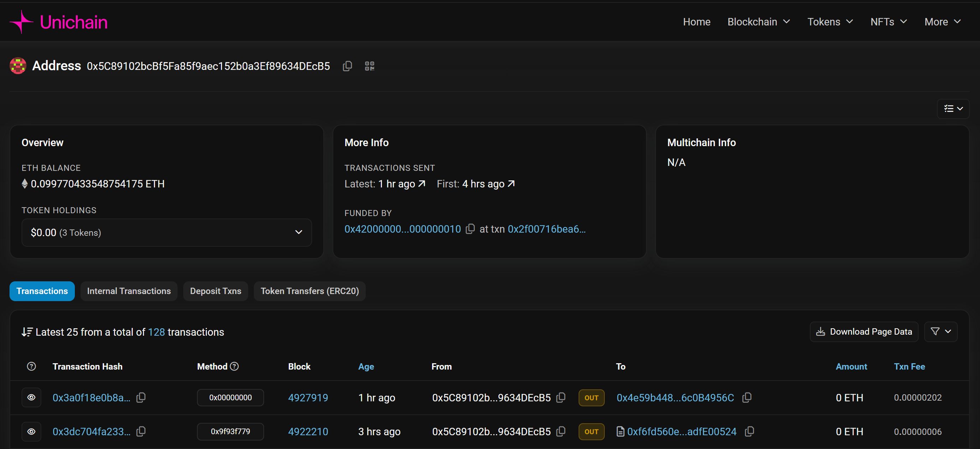Image resolution: width=980 pixels, height=449 pixels.
Task: Switch to Deposit Txns tab
Action: tap(216, 291)
